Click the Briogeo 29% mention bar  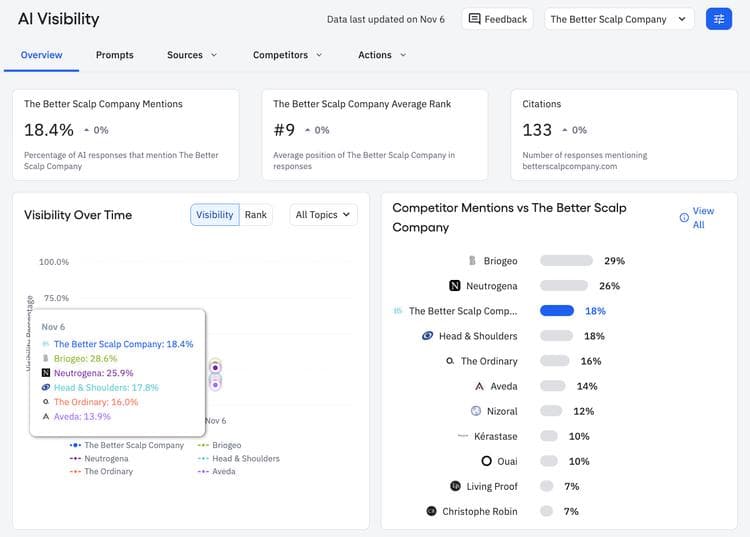566,261
